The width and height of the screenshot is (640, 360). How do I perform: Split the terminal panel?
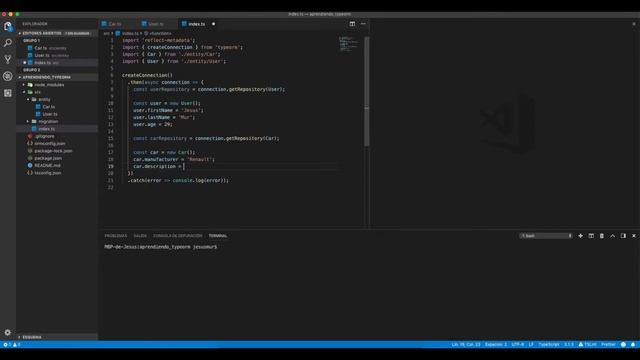(x=591, y=236)
